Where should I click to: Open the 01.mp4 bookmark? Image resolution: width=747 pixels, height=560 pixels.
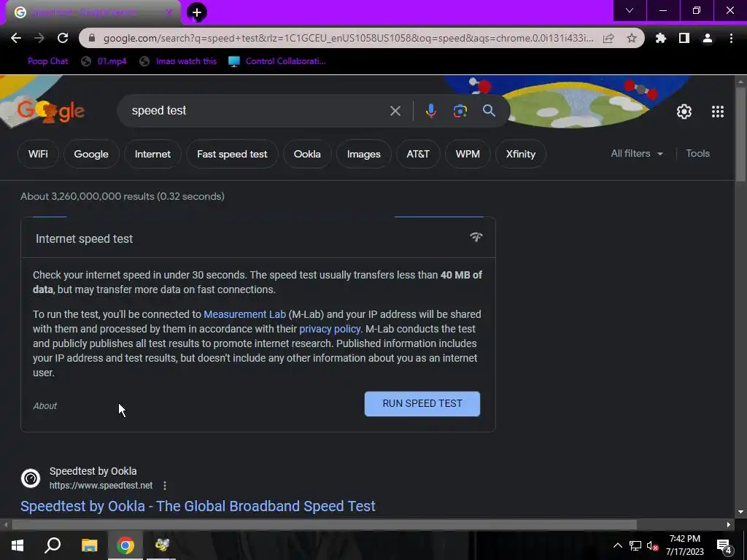(x=104, y=61)
